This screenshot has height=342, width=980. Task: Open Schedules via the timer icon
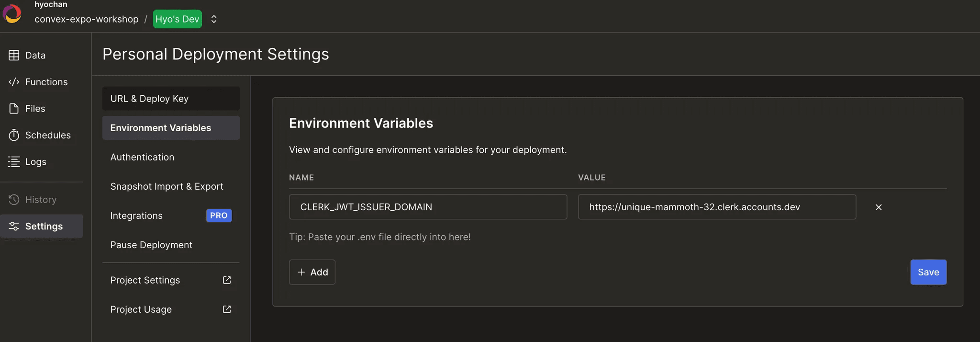[14, 135]
